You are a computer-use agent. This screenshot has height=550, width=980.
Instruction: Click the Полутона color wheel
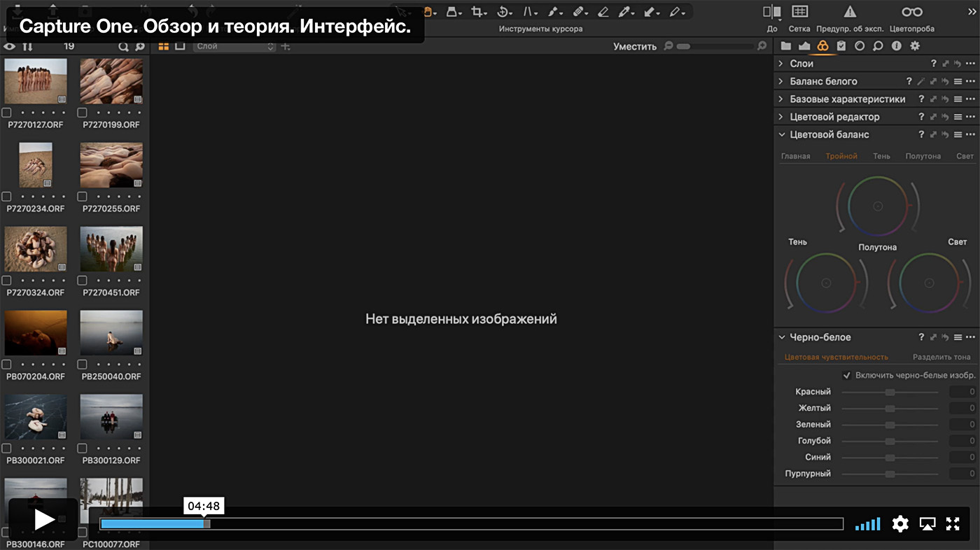[x=878, y=206]
